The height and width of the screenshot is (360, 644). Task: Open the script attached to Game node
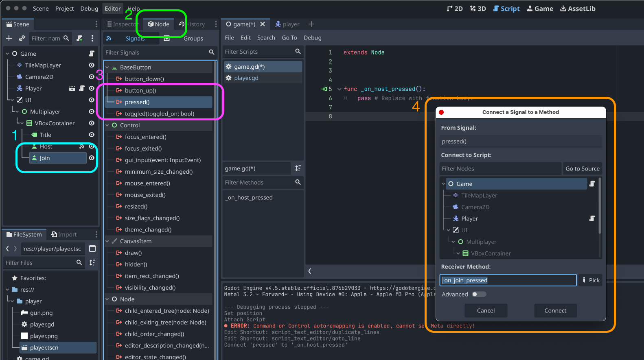pyautogui.click(x=92, y=54)
